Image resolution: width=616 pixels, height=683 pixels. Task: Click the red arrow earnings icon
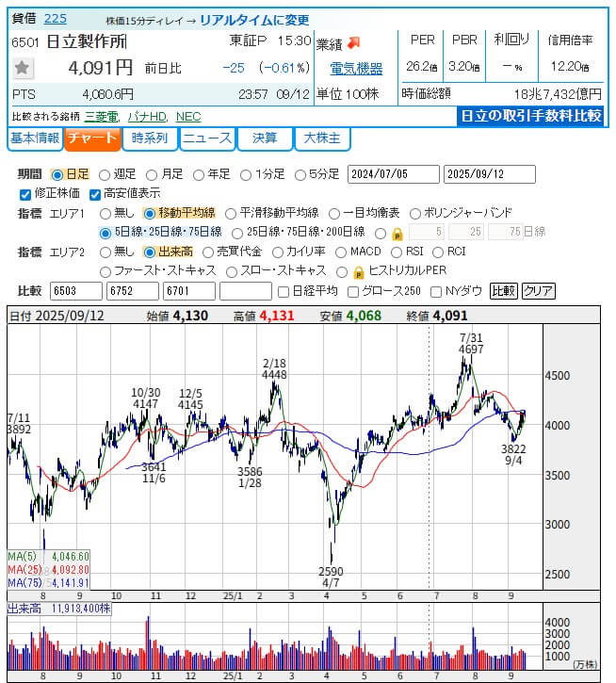pos(354,42)
